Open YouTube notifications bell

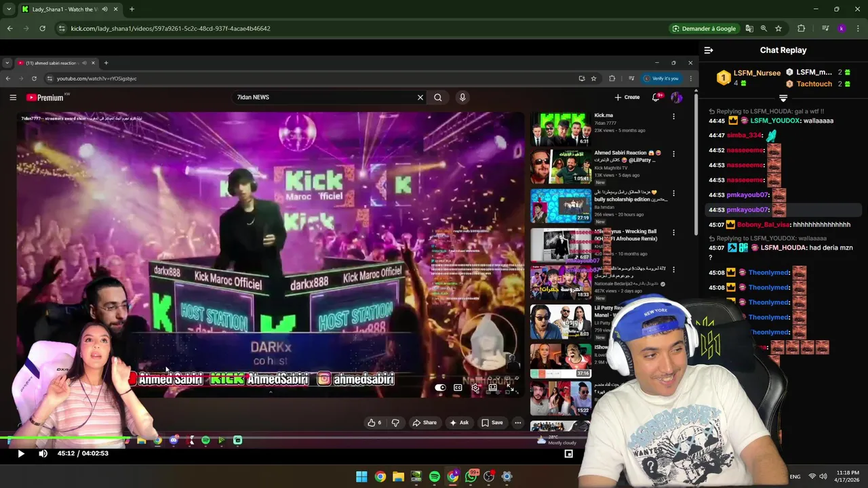656,98
